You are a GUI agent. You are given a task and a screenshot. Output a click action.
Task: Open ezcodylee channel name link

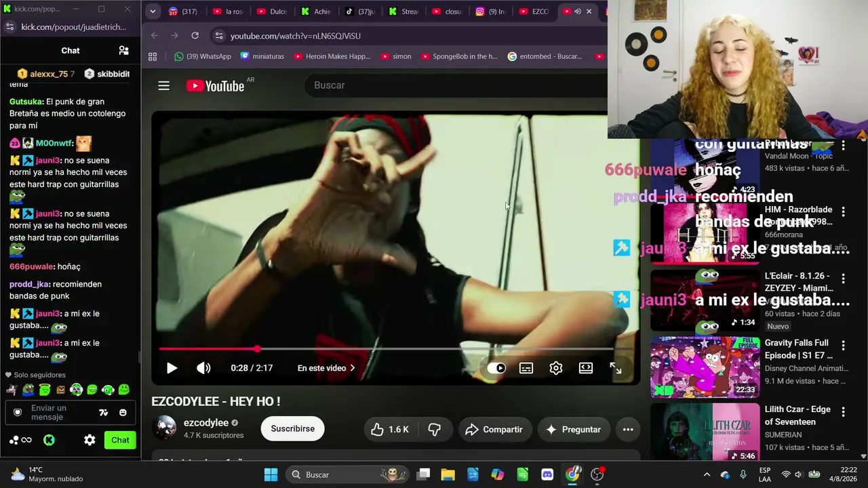pos(206,422)
